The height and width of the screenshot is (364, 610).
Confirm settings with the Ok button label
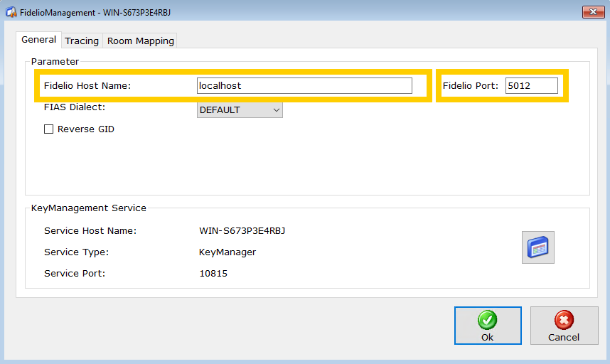[487, 337]
